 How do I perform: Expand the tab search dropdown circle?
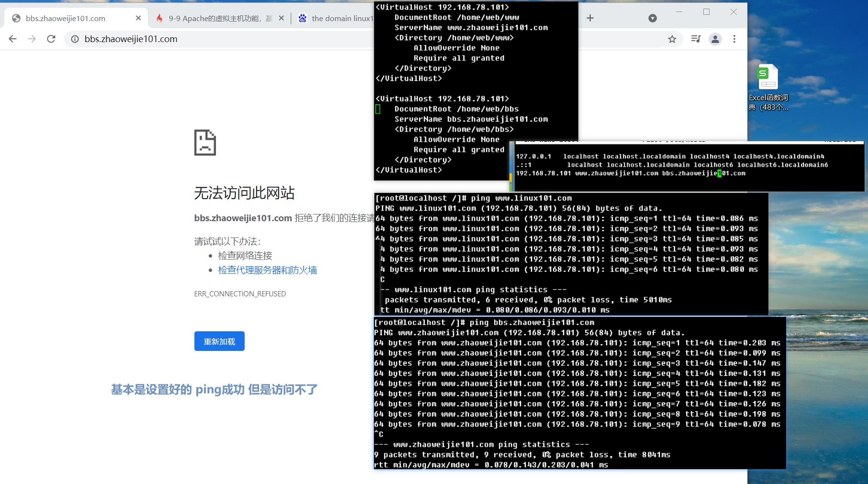(x=653, y=18)
